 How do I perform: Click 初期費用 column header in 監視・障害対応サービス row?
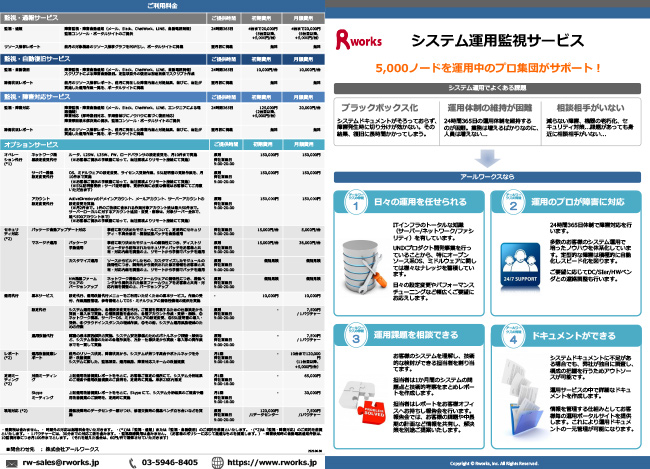coord(262,97)
